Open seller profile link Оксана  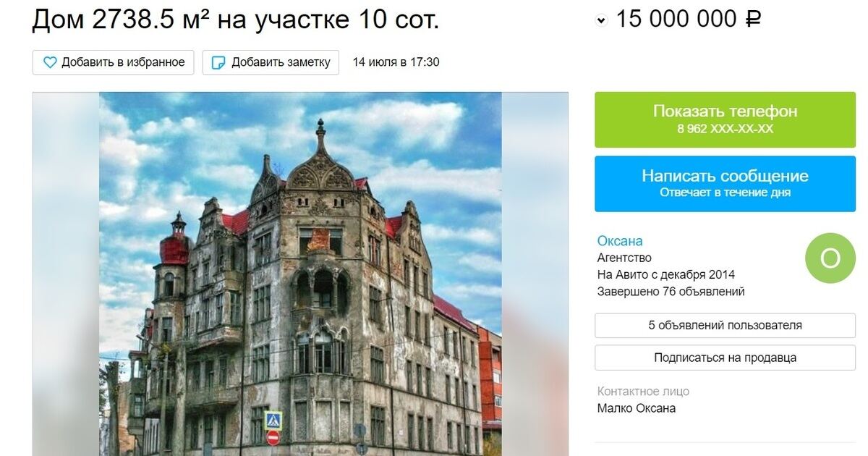click(x=620, y=241)
